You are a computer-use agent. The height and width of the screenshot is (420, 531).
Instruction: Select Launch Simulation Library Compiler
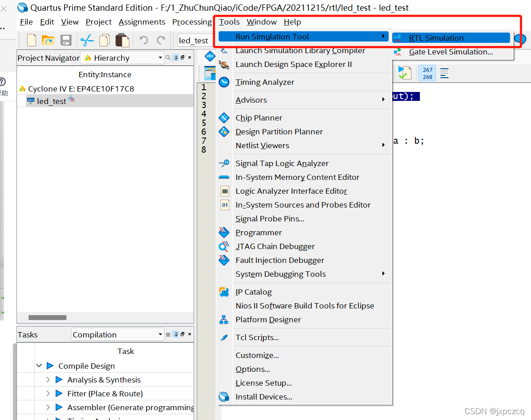click(x=300, y=50)
